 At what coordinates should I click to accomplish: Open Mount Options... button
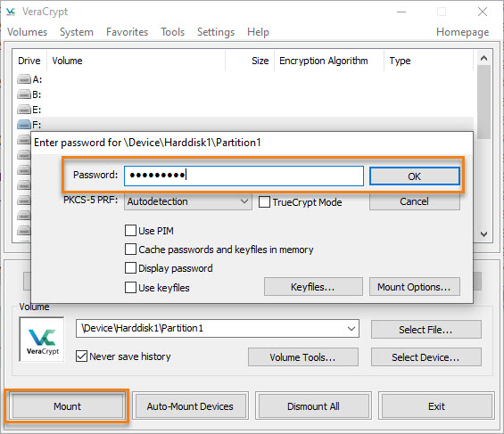[x=414, y=287]
